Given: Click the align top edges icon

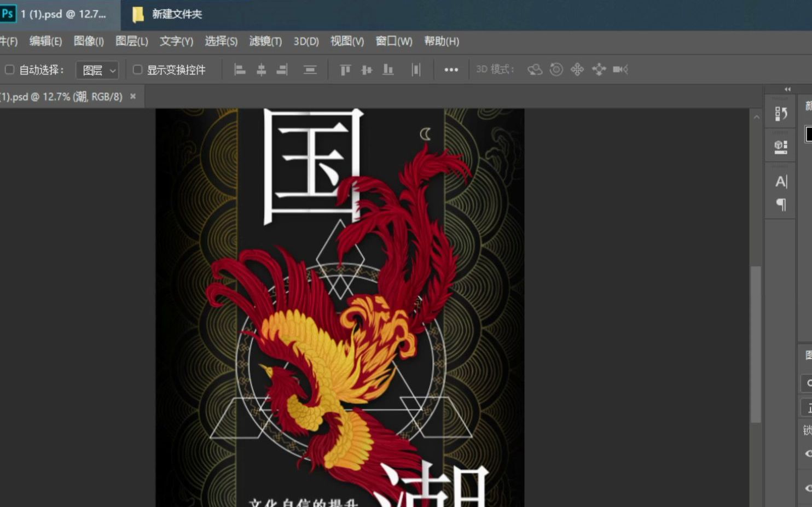Looking at the screenshot, I should tap(345, 69).
